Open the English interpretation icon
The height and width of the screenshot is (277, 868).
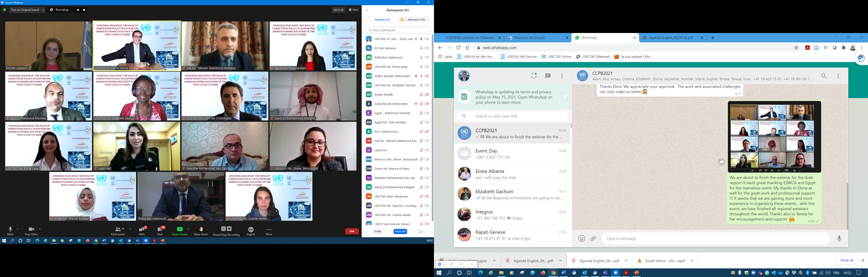coord(251,229)
